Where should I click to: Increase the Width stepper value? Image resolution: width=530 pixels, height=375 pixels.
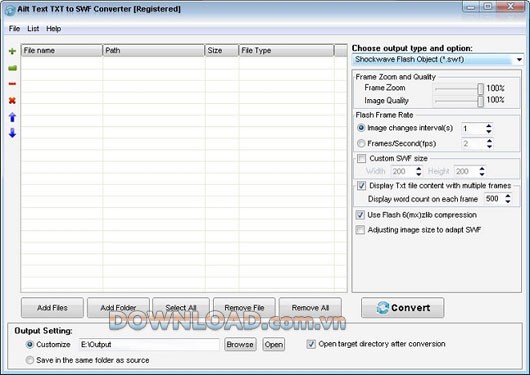click(419, 168)
